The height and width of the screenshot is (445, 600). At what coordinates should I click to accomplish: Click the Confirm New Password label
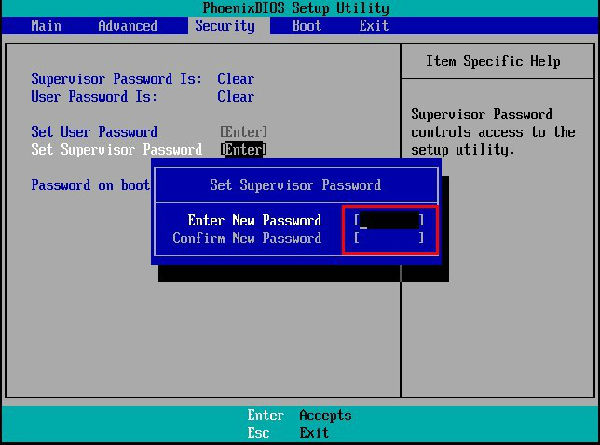247,238
